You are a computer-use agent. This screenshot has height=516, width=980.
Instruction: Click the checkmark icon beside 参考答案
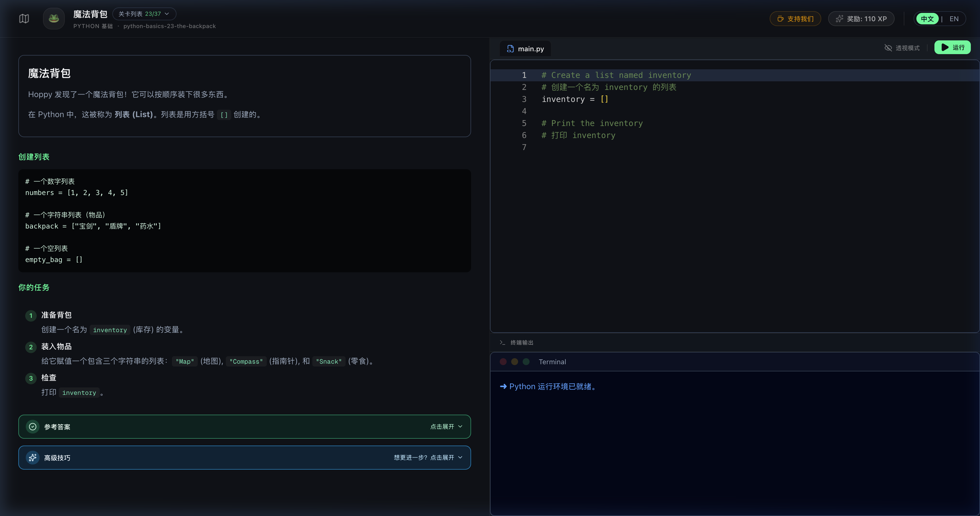click(x=33, y=427)
